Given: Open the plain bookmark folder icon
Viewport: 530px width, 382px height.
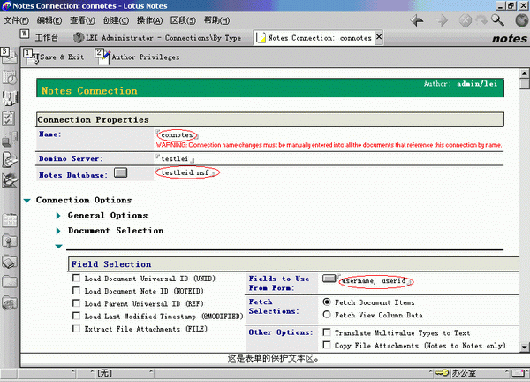Looking at the screenshot, I should click(9, 282).
